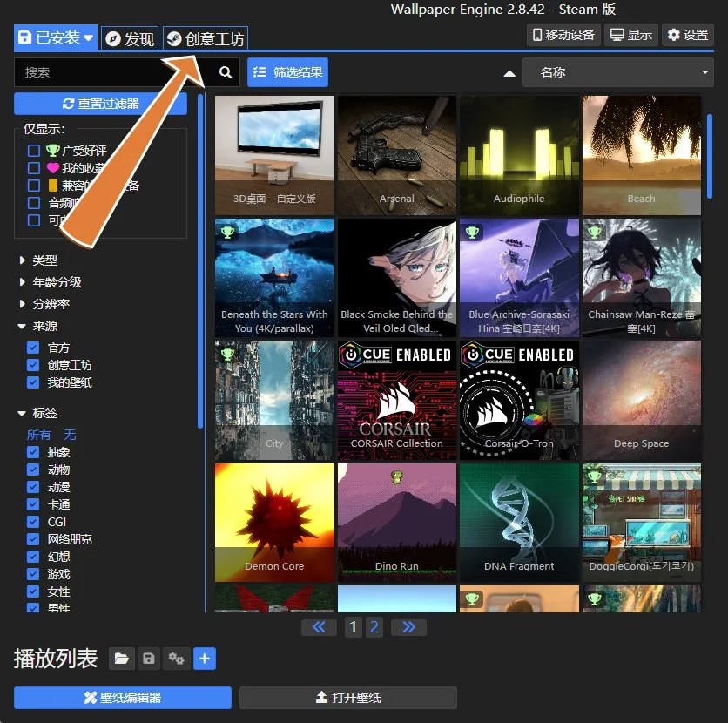This screenshot has height=723, width=728.
Task: Select the Demon Core wallpaper
Action: [x=274, y=523]
